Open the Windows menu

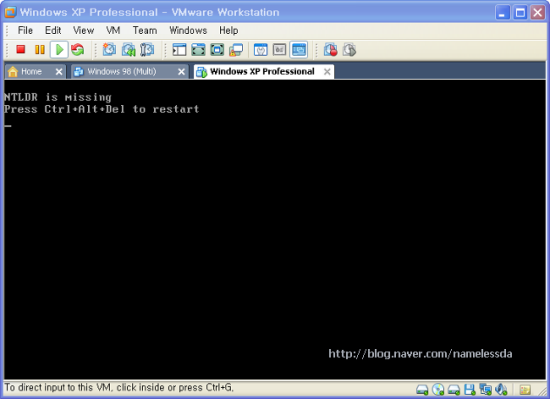(x=188, y=31)
